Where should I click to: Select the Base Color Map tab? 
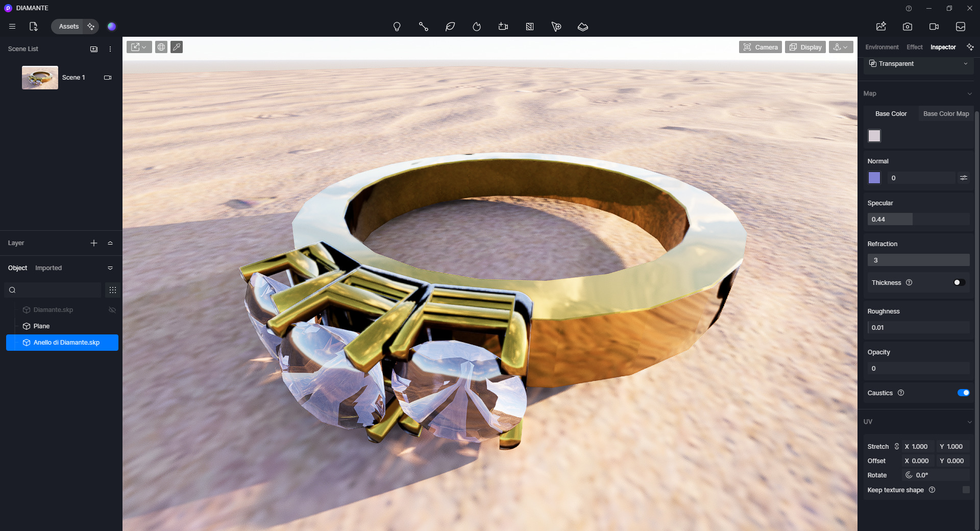coord(946,114)
